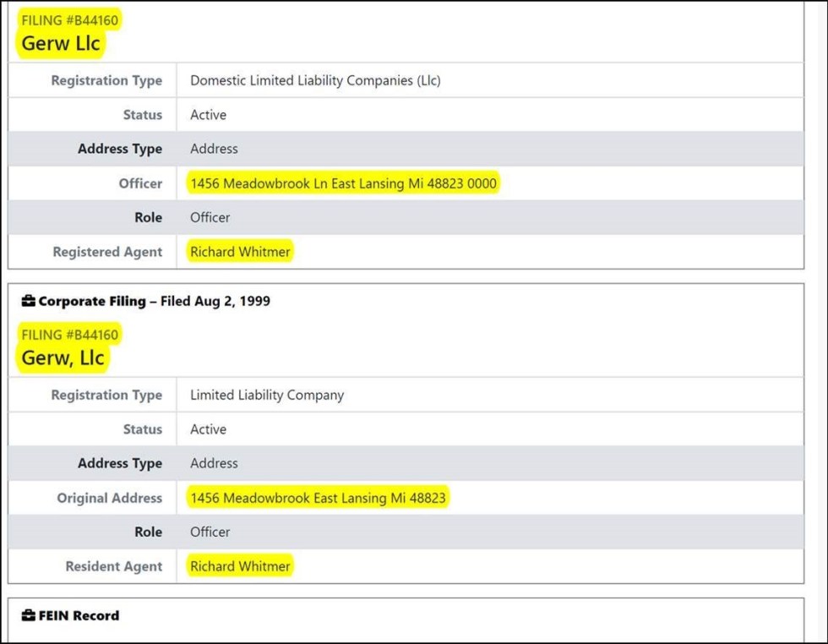Click briefcase icon beside FEIN Record heading
828x644 pixels.
tap(29, 615)
